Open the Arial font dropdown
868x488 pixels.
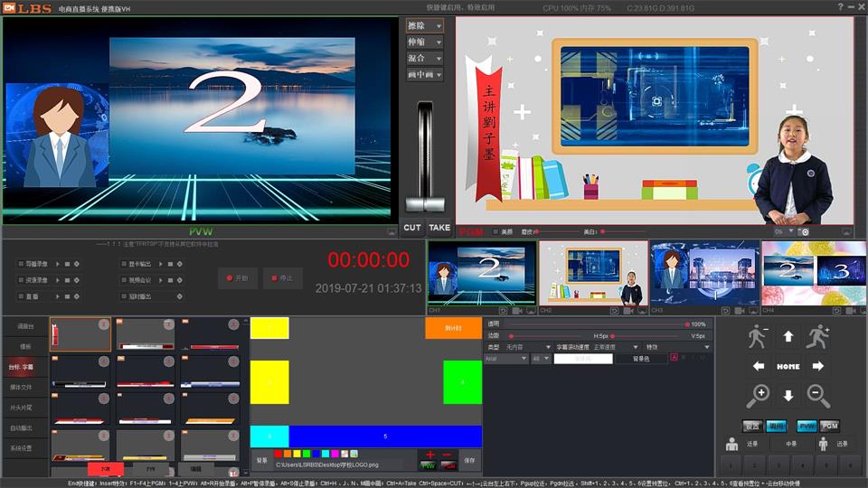pos(505,359)
